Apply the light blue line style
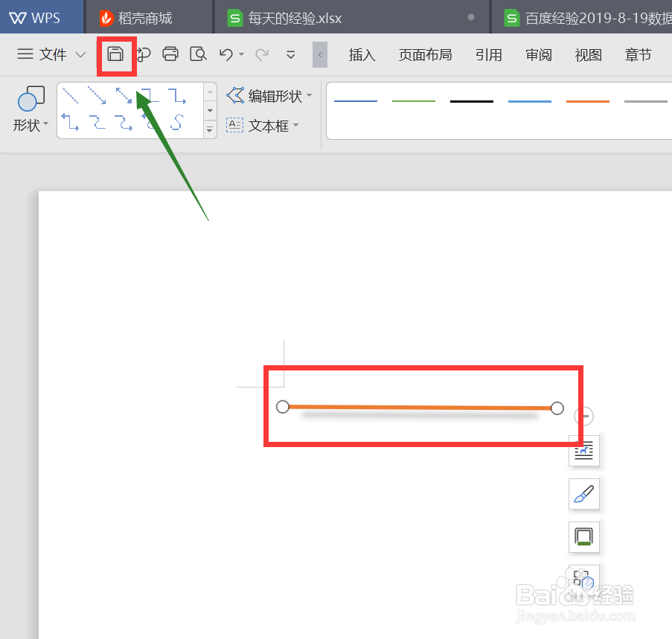This screenshot has height=639, width=672. click(530, 101)
